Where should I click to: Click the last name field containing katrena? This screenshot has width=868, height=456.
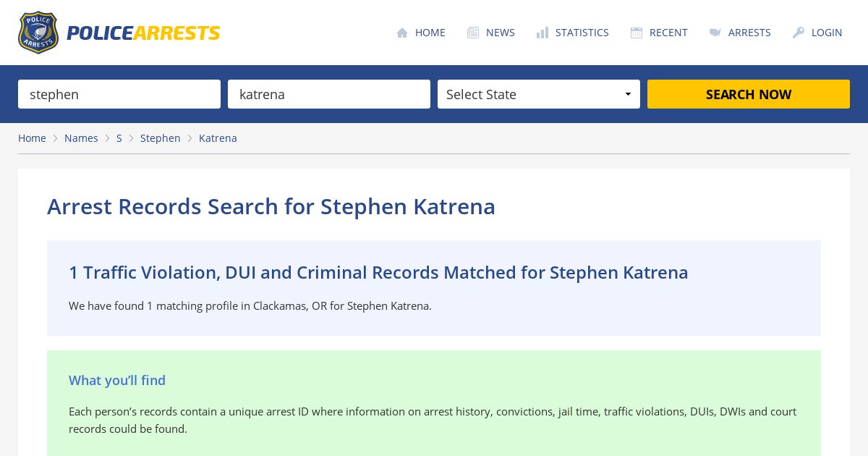tap(329, 94)
